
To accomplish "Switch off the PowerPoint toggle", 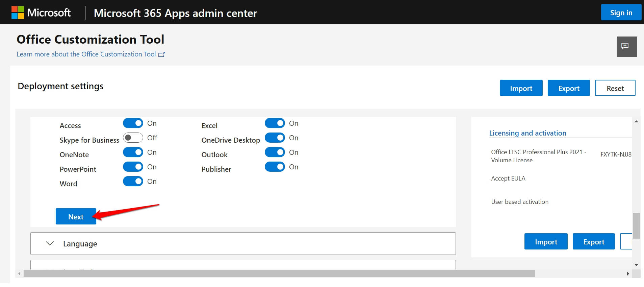I will point(133,167).
